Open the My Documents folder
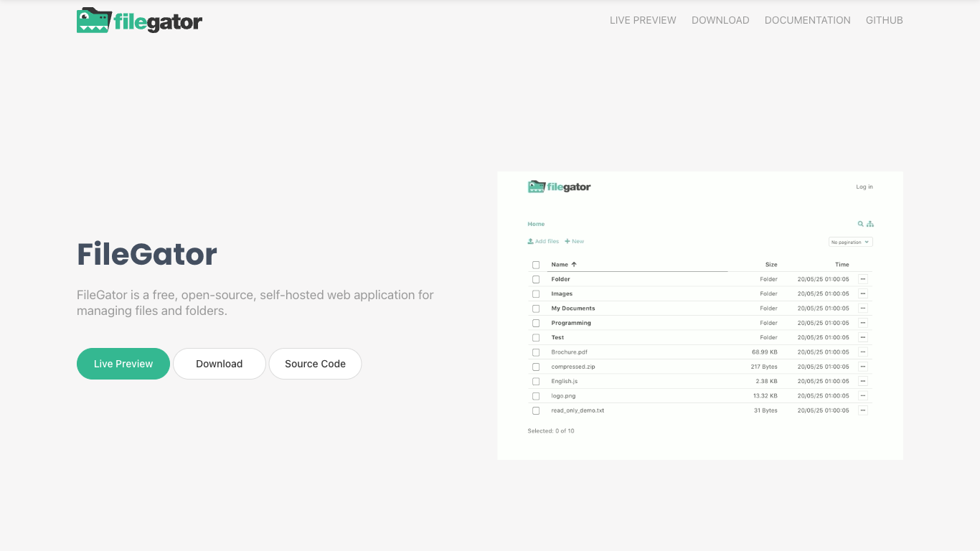 pos(573,309)
